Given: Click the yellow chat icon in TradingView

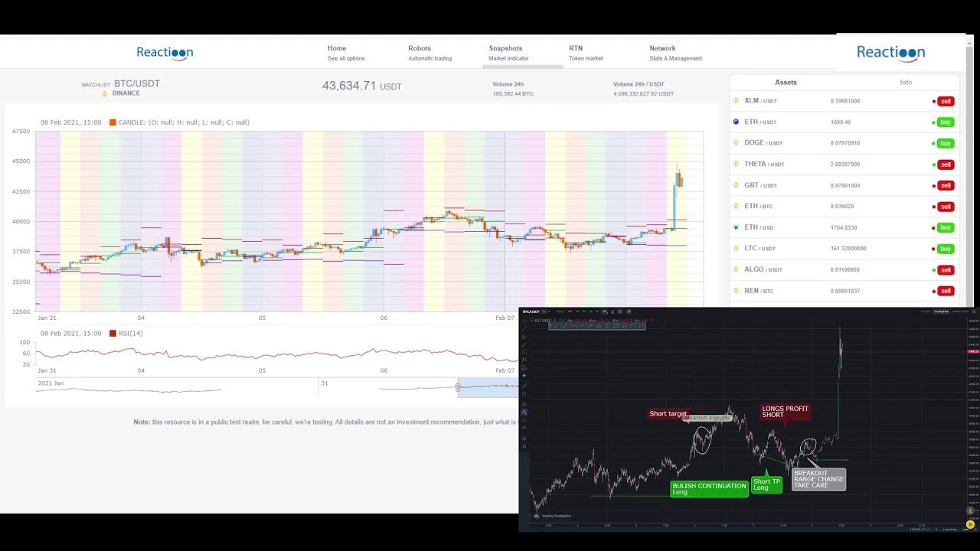Looking at the screenshot, I should pos(970,525).
